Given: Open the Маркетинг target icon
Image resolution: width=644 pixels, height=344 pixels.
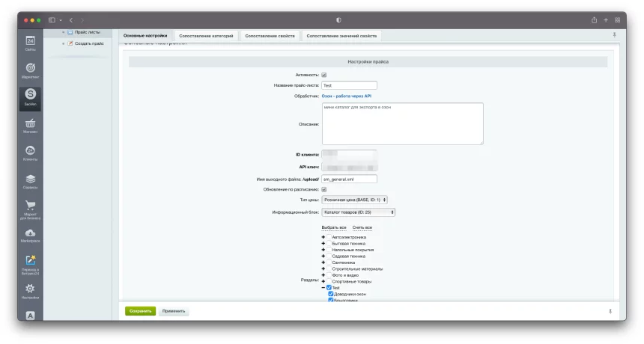Looking at the screenshot, I should coord(31,70).
